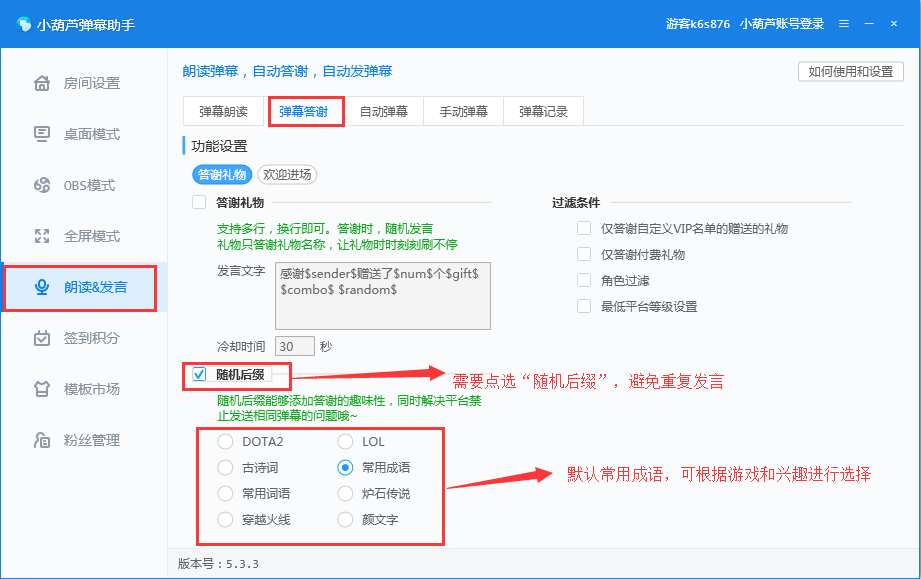Click the 功能设置 section heading
The width and height of the screenshot is (921, 579).
click(x=219, y=146)
